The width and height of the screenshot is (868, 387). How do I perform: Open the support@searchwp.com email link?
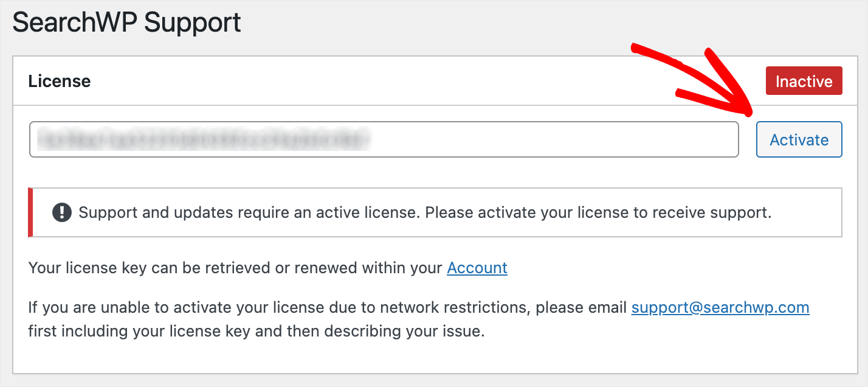(x=720, y=307)
